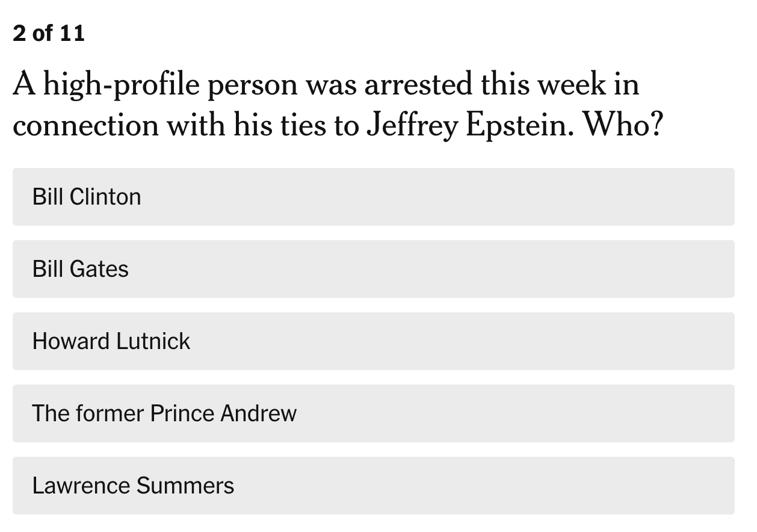The width and height of the screenshot is (757, 532).
Task: Click the question counter above the heading
Action: click(49, 33)
